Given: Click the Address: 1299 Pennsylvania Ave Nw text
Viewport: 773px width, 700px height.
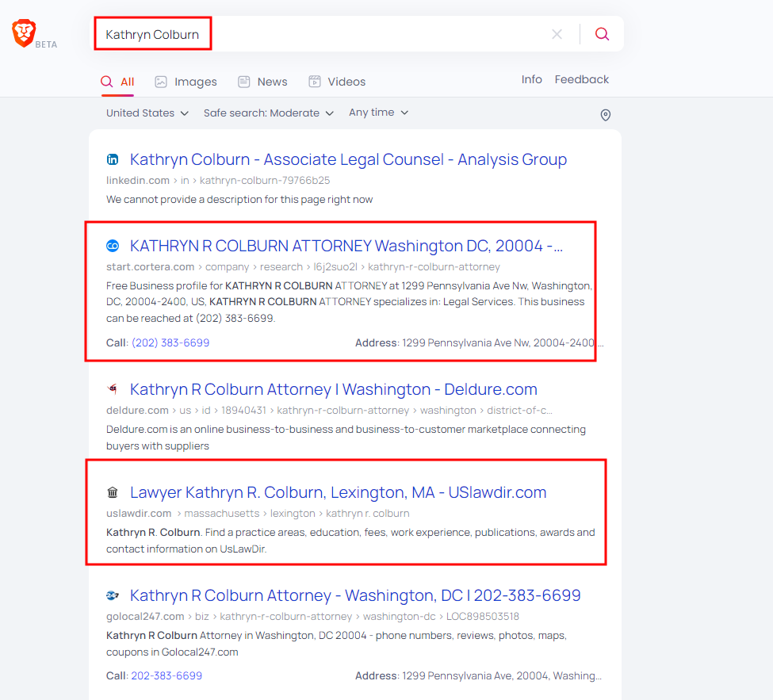Looking at the screenshot, I should pos(479,342).
